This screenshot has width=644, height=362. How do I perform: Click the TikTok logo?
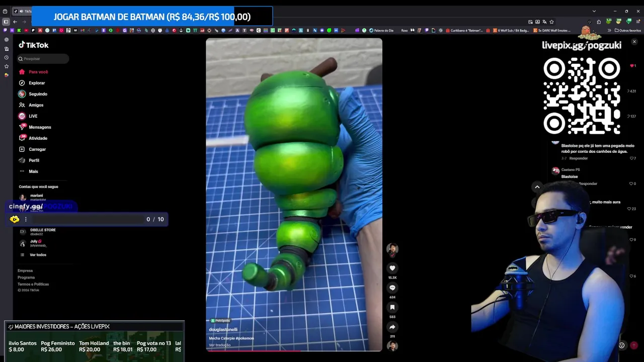[34, 45]
